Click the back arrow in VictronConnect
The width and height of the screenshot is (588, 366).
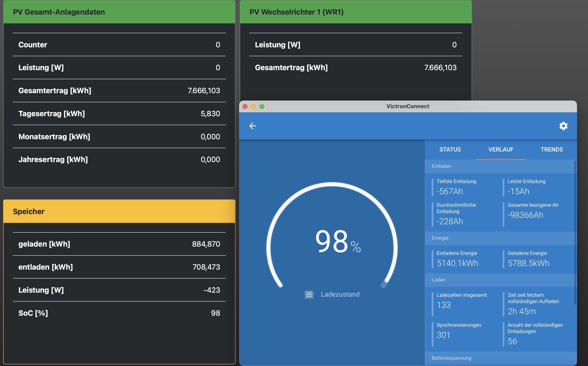click(253, 126)
